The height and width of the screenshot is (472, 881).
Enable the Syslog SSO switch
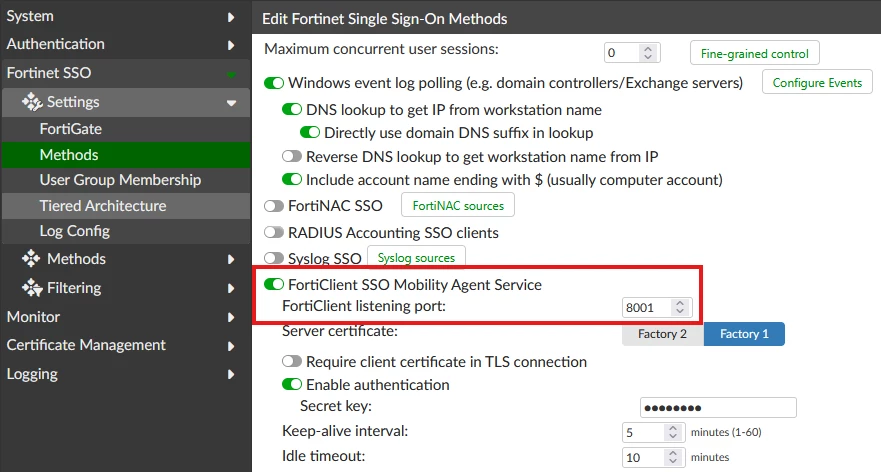pos(274,258)
